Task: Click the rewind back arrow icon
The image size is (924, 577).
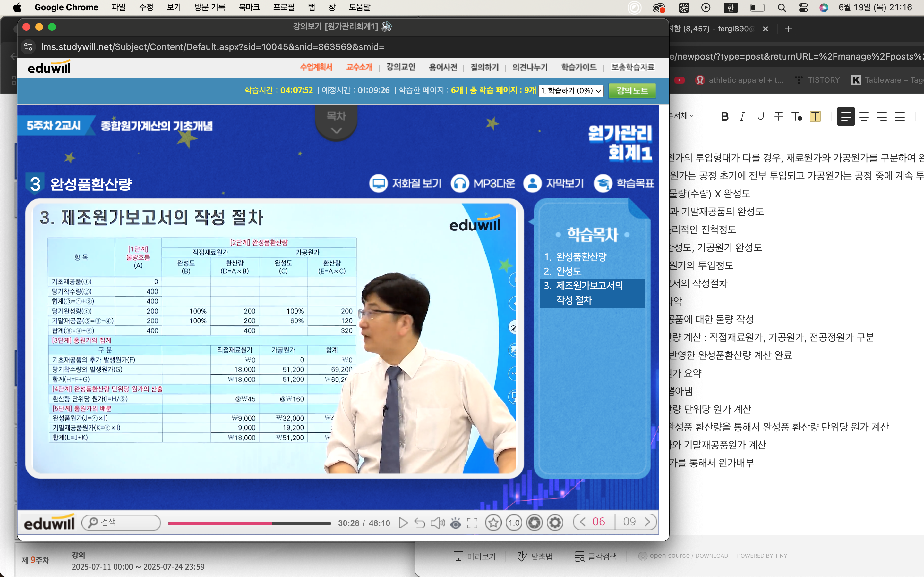Action: (x=420, y=523)
